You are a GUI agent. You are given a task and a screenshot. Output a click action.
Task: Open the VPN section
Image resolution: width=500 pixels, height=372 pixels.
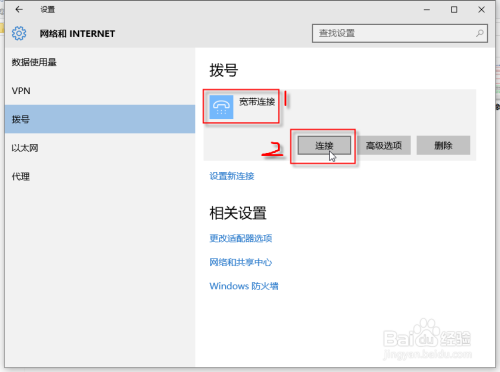(100, 91)
